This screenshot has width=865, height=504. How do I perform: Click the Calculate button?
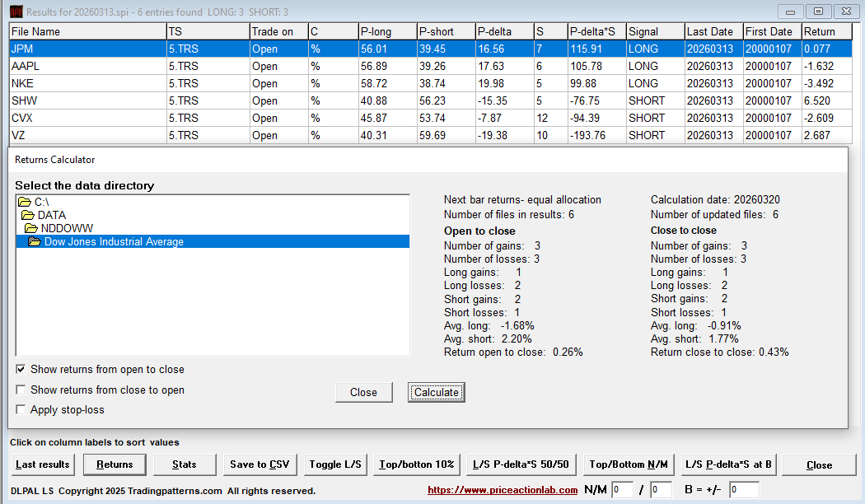(437, 393)
